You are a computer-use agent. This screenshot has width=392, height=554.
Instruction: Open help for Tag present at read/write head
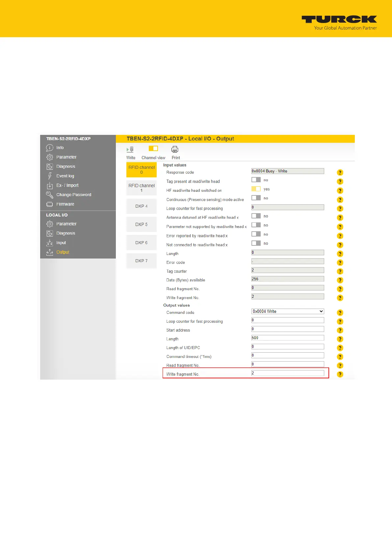pos(340,182)
